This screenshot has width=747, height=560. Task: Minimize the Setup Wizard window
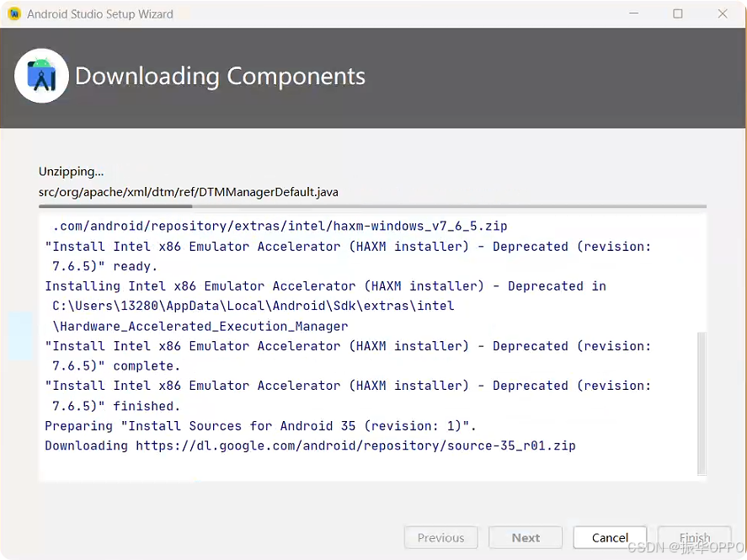click(633, 13)
